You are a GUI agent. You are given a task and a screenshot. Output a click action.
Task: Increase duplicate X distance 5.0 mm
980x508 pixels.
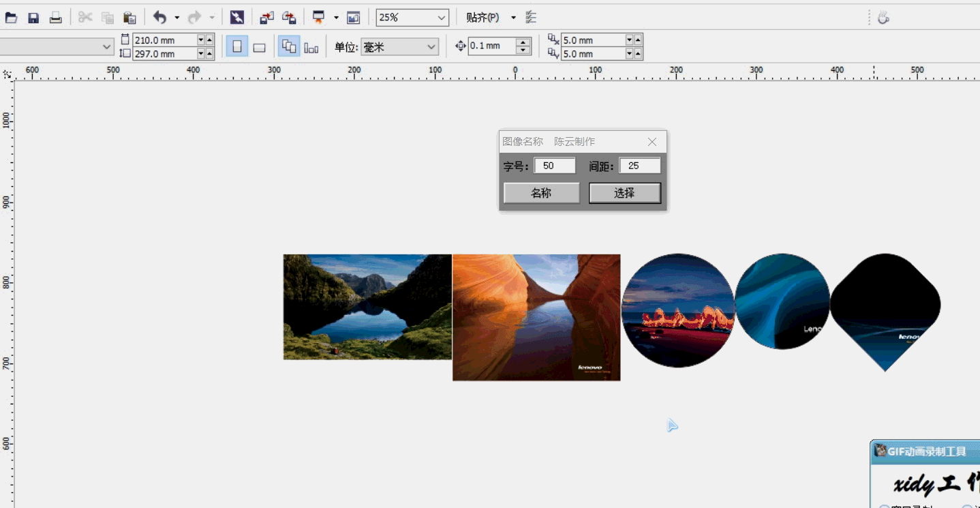click(x=638, y=40)
